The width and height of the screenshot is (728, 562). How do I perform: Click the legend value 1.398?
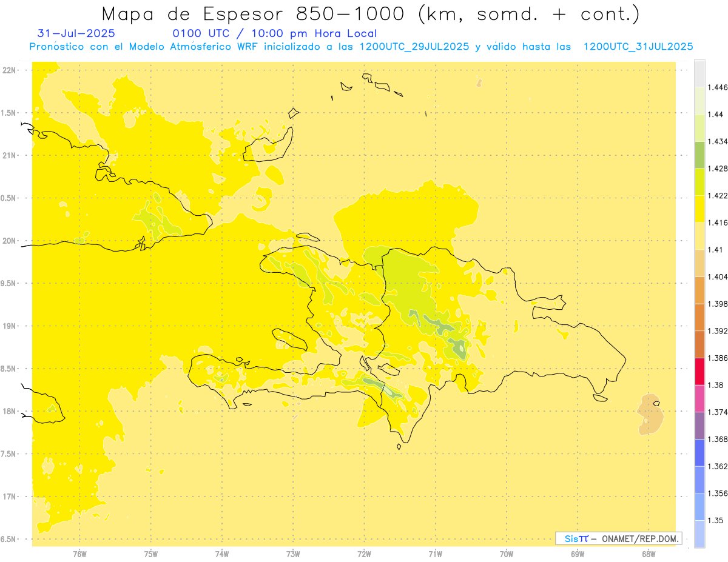click(719, 304)
